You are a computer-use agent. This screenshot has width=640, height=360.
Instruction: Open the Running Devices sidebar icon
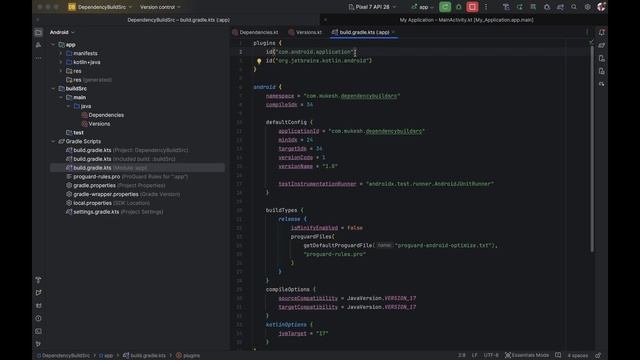(x=602, y=71)
